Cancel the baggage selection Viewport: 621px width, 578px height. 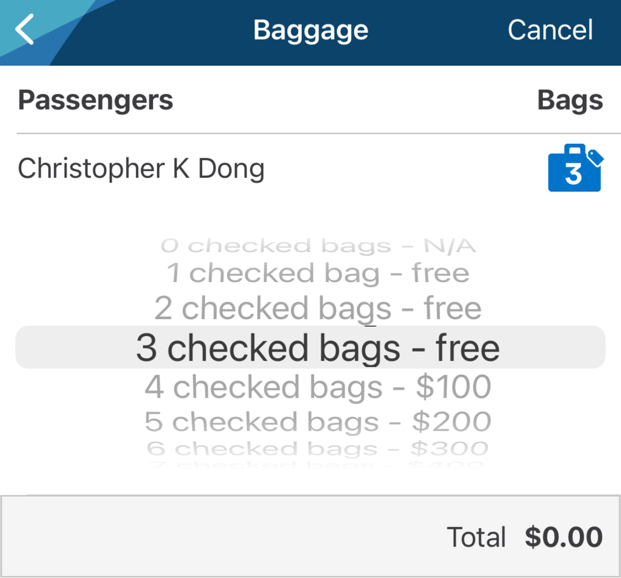tap(550, 30)
